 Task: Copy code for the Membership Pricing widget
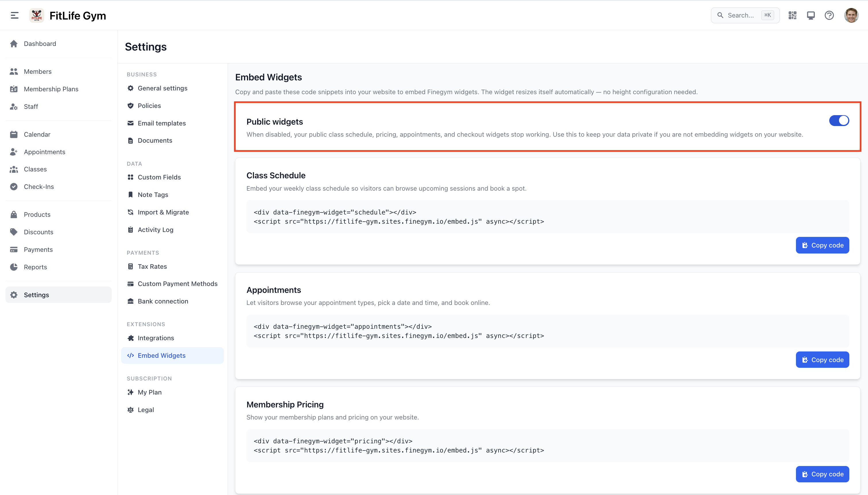[x=822, y=474]
